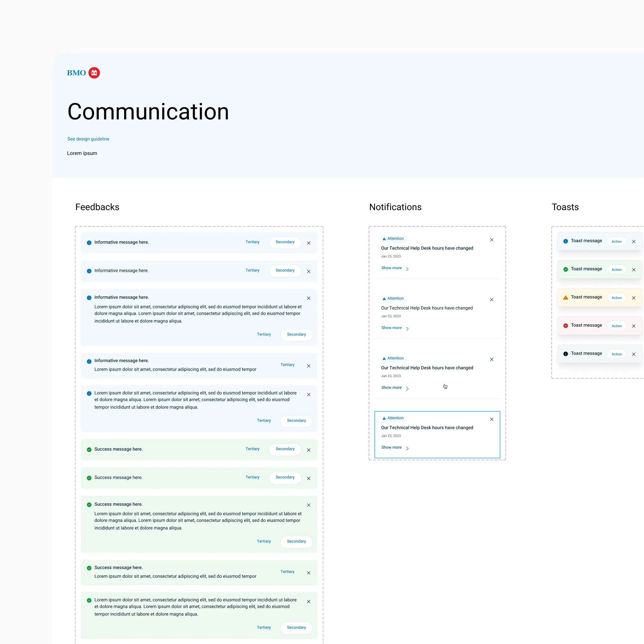Click Tertiary in the short two-line success banner
Image resolution: width=644 pixels, height=644 pixels.
coord(287,572)
